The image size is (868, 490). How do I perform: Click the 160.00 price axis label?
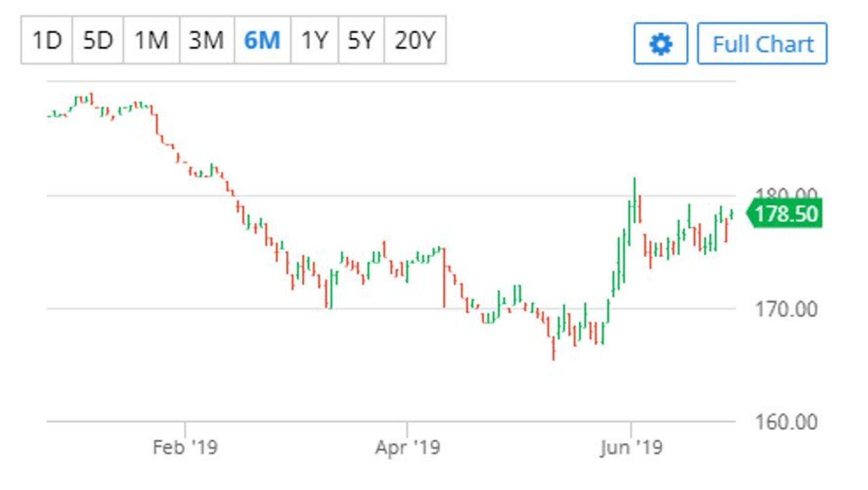click(786, 422)
